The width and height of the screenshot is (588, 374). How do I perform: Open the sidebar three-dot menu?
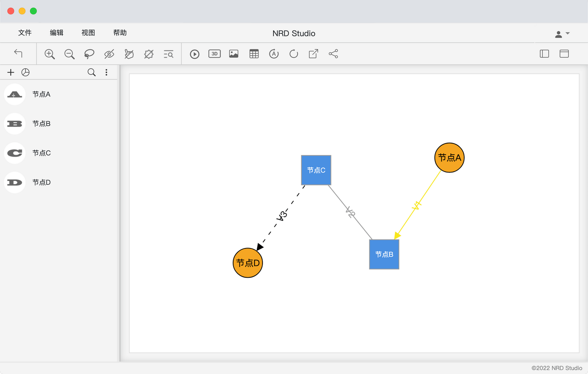[106, 72]
